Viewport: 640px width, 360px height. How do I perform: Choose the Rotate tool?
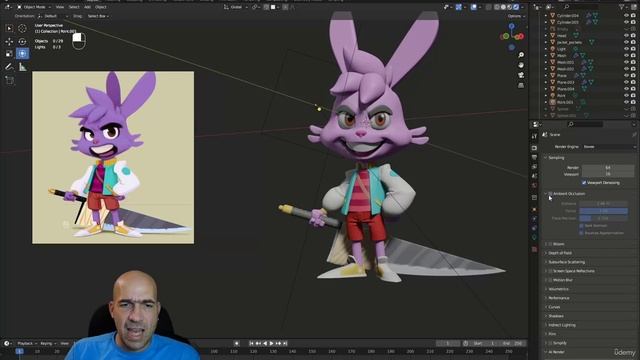pyautogui.click(x=22, y=41)
